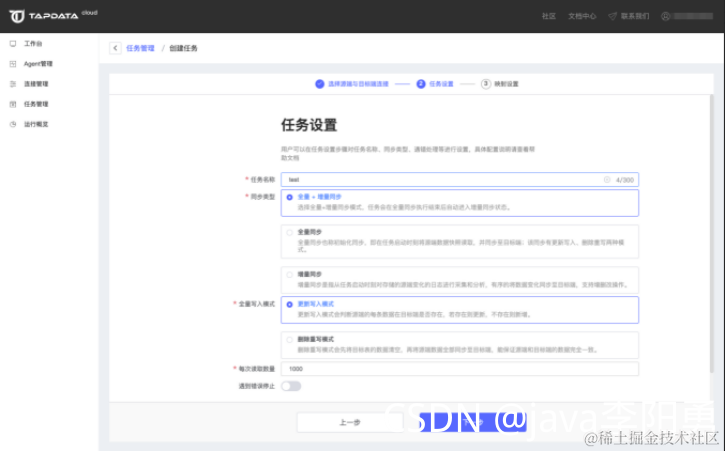Click the 上一步 button
This screenshot has height=452, width=725.
(350, 422)
